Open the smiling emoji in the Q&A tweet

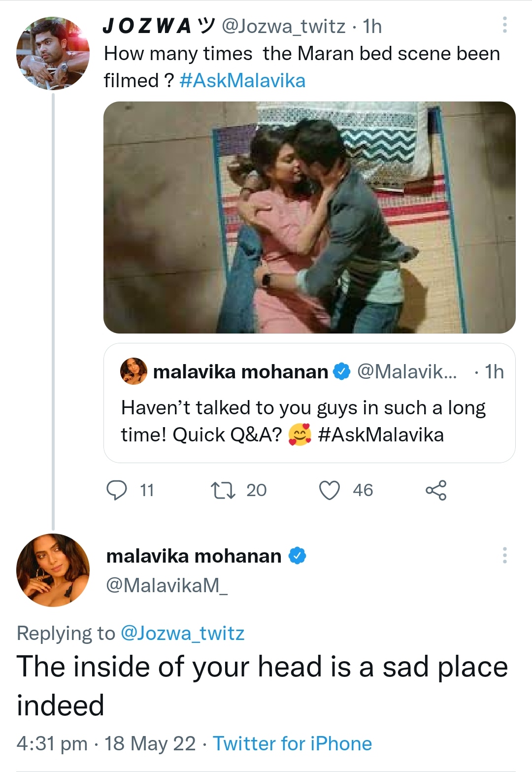299,435
